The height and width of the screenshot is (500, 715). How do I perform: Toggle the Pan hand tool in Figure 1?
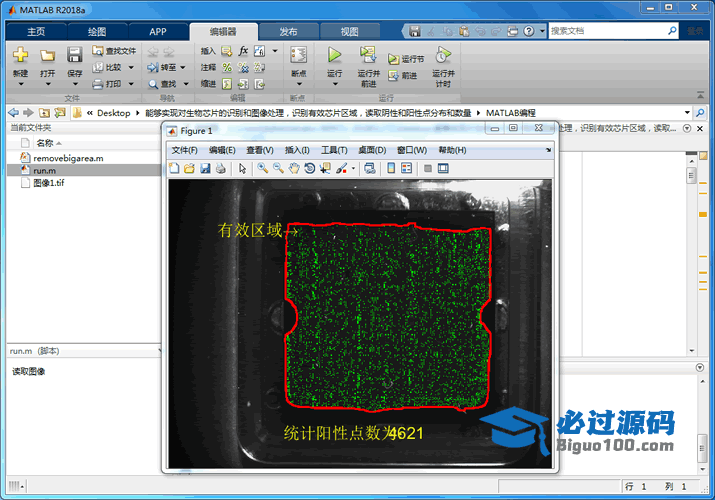(294, 168)
